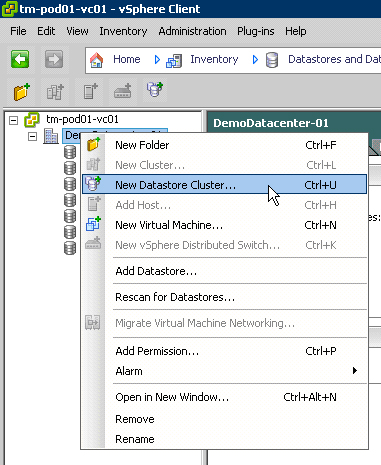Image resolution: width=381 pixels, height=465 pixels.
Task: Choose New Folder from context menu
Action: 224,145
